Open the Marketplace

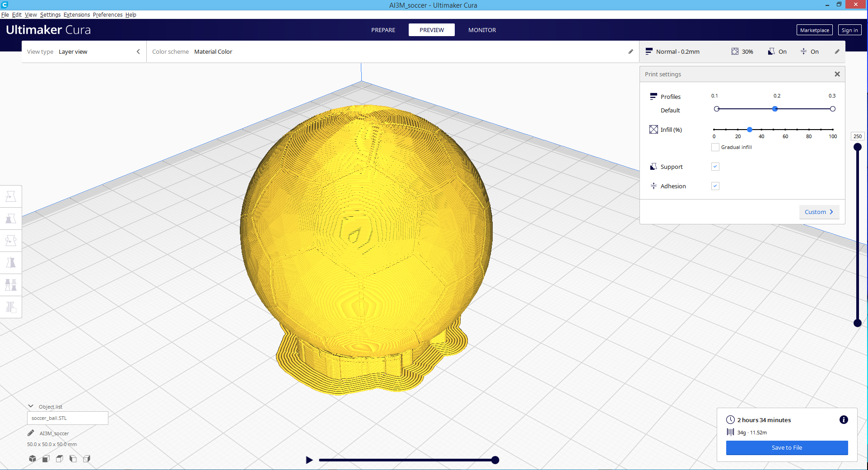814,30
